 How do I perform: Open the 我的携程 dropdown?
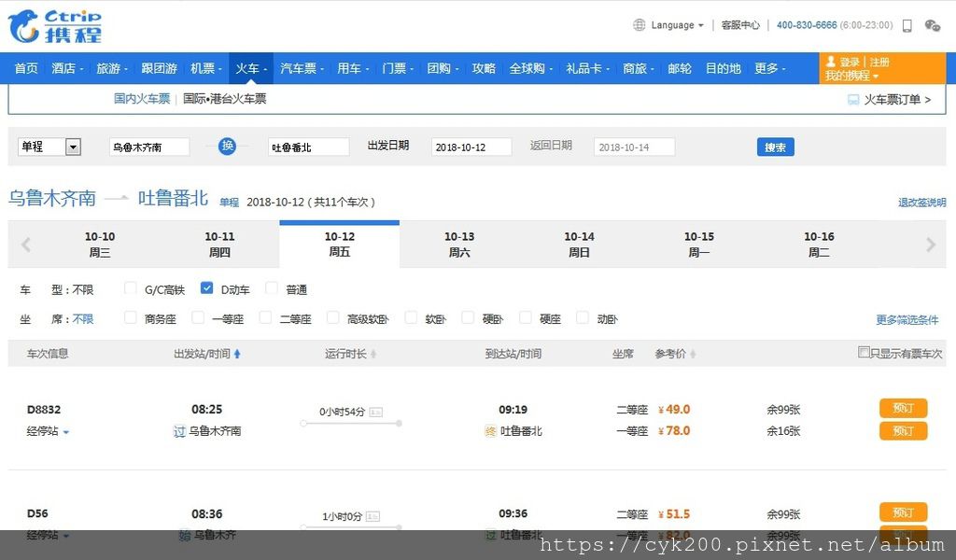pyautogui.click(x=851, y=76)
